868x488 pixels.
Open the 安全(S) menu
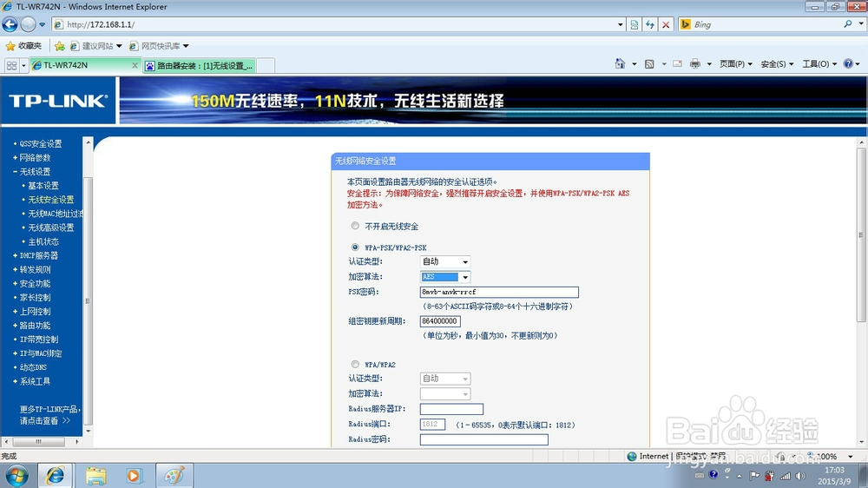click(777, 64)
